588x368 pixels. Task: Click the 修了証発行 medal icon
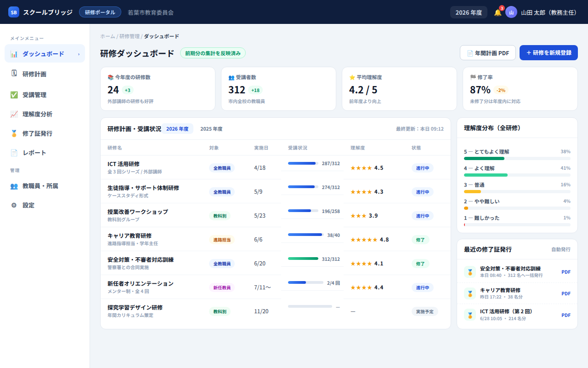14,133
